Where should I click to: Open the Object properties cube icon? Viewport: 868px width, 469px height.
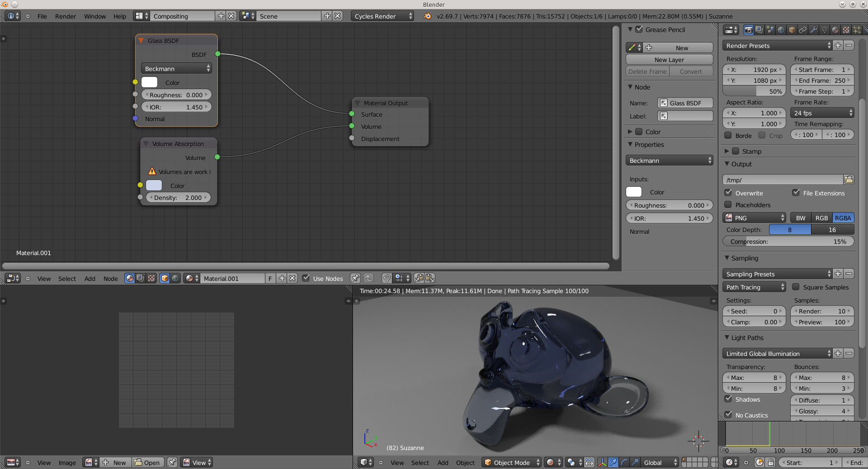(x=792, y=30)
